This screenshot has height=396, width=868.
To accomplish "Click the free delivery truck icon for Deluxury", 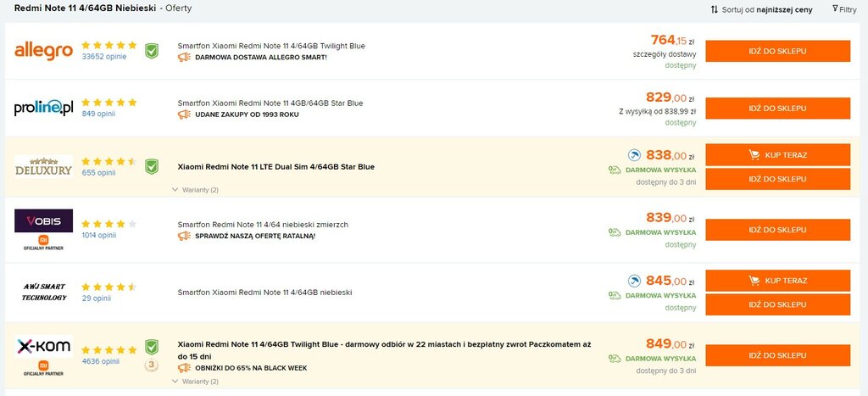I will pos(615,170).
